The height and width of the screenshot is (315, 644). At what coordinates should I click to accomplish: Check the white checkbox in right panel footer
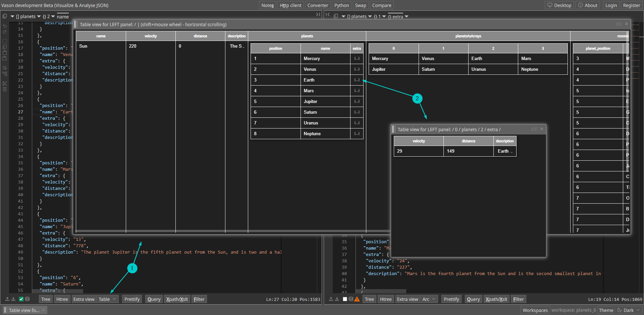(345, 299)
